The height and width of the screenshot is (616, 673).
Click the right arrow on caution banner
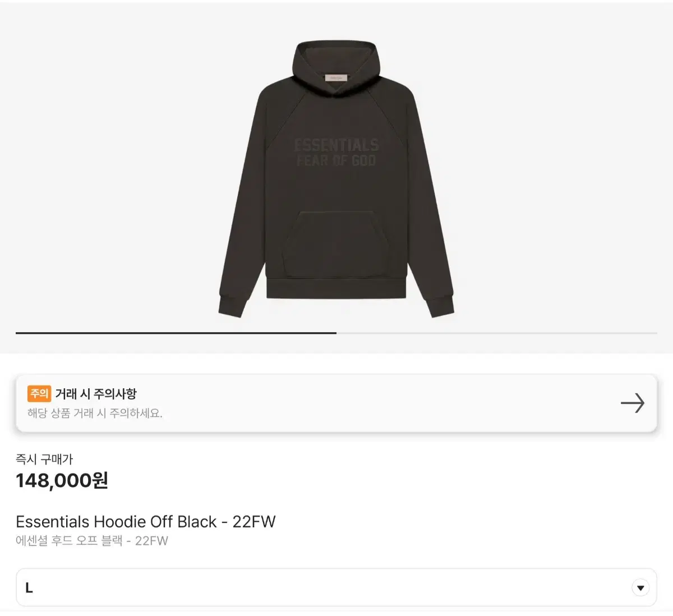[x=632, y=403]
